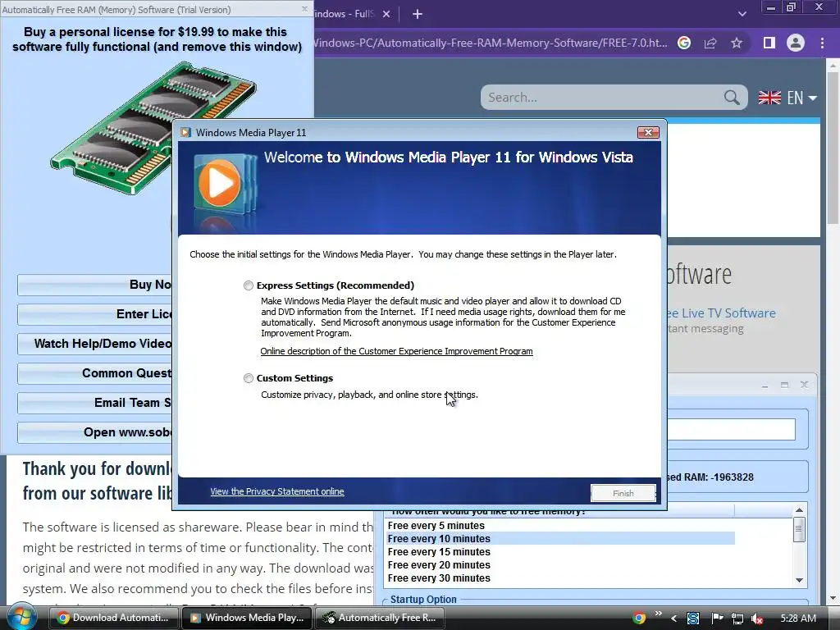The height and width of the screenshot is (630, 840).
Task: Click the 5:28 AM clock
Action: (x=798, y=619)
